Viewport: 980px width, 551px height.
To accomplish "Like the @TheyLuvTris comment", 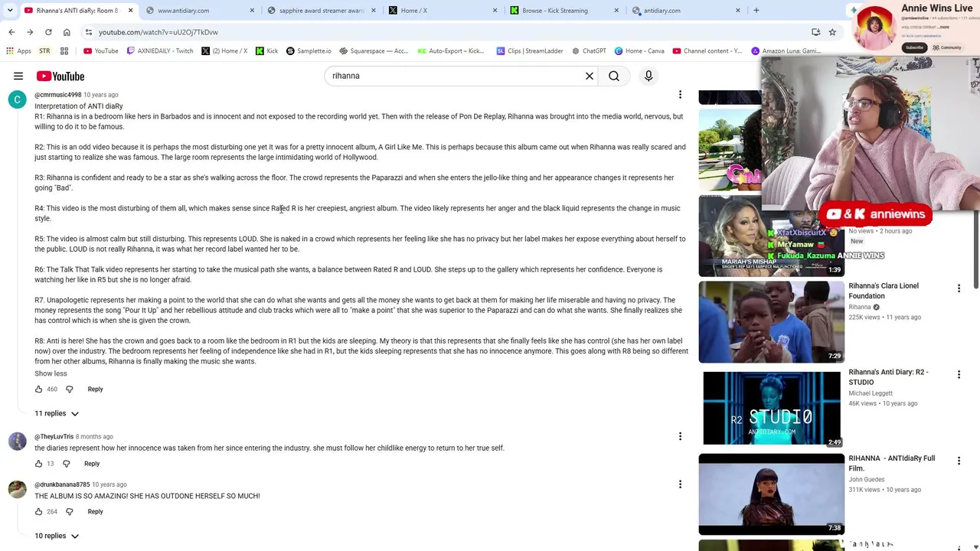I will click(38, 464).
